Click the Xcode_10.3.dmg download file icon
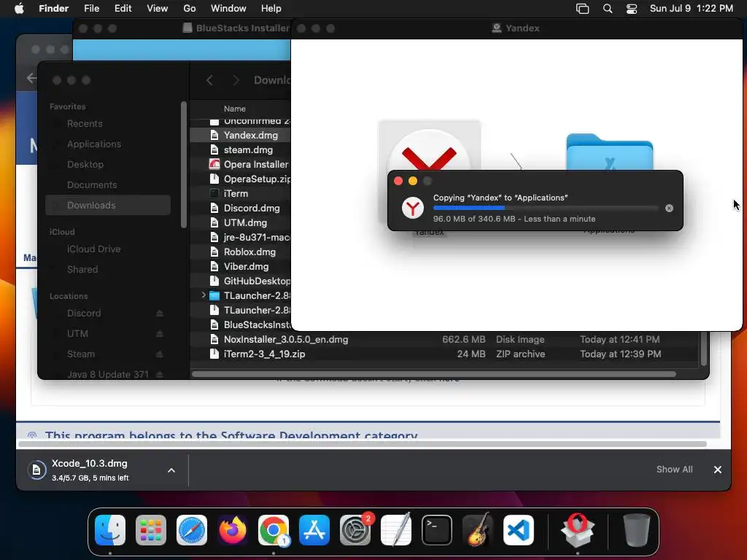 coord(36,470)
